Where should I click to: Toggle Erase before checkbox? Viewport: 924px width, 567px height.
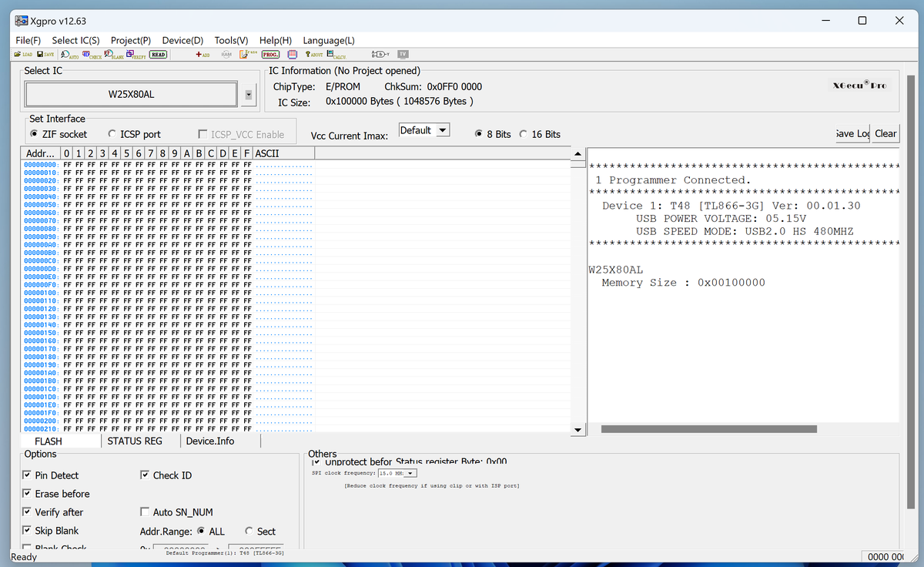point(28,494)
